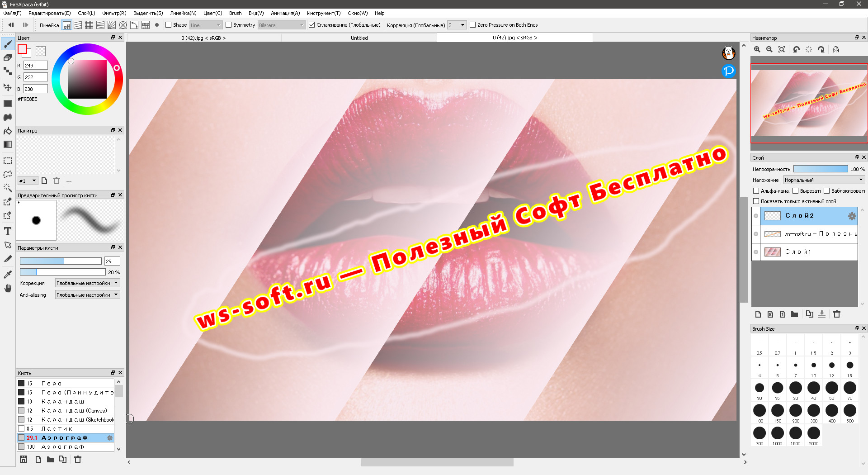This screenshot has width=868, height=475.
Task: Open brush Коррекция Глобальные настройки dropdown
Action: click(x=88, y=283)
